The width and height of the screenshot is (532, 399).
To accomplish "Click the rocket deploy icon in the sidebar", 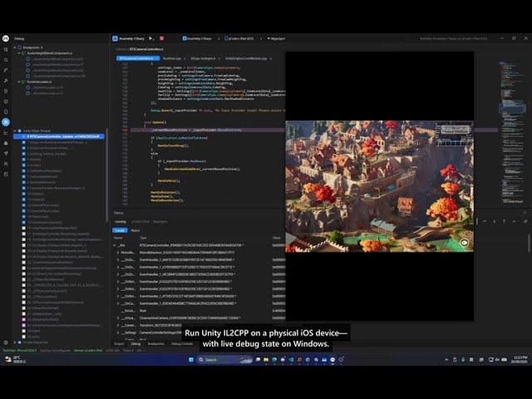I will coord(6,153).
